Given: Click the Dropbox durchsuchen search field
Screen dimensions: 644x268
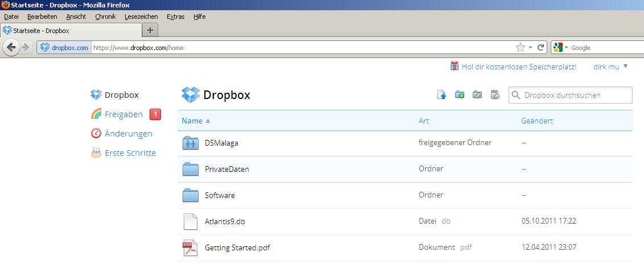Looking at the screenshot, I should pos(571,95).
